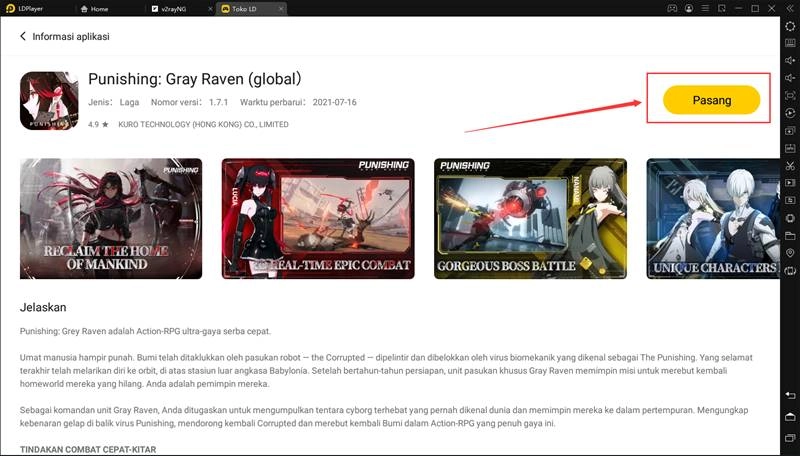The height and width of the screenshot is (456, 800).
Task: Start video recording from sidebar icon
Action: click(x=790, y=183)
